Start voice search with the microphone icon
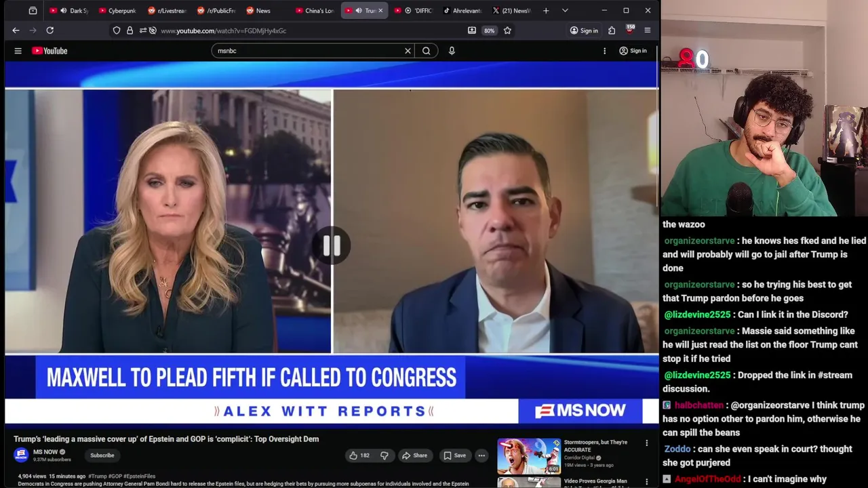The image size is (868, 488). pyautogui.click(x=452, y=51)
